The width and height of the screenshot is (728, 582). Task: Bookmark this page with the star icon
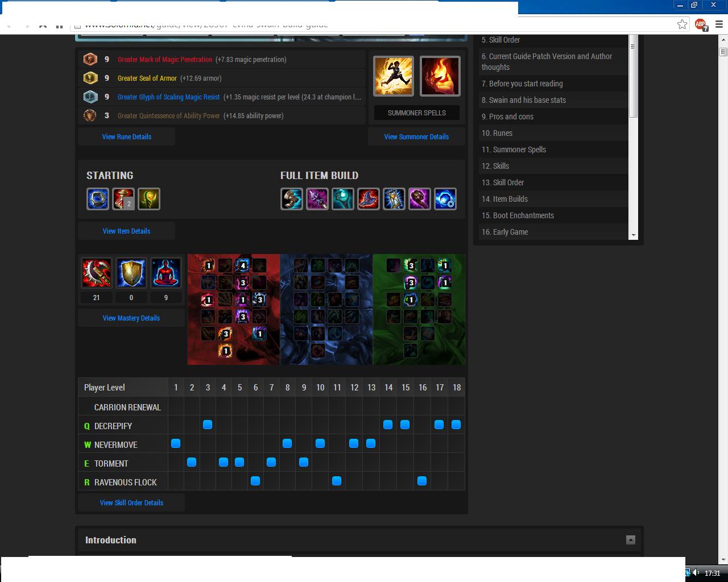pos(682,24)
